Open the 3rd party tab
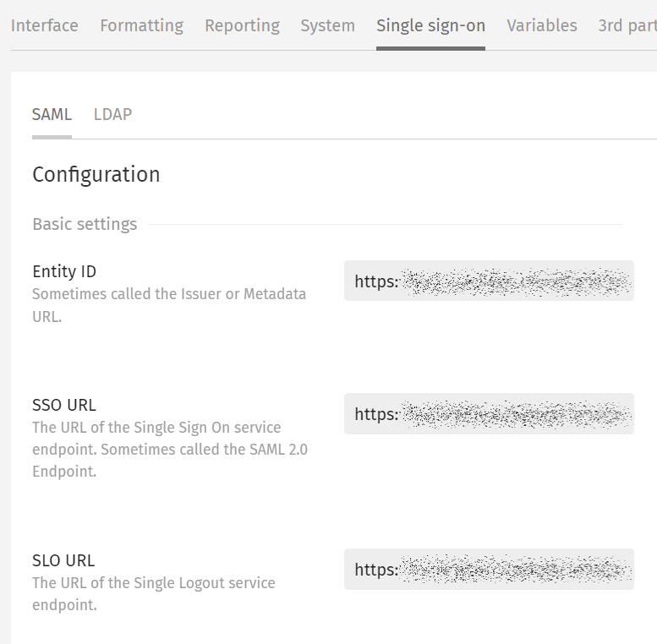The height and width of the screenshot is (644, 657). 627,25
